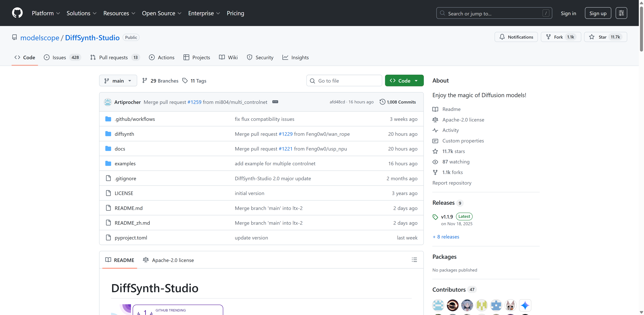
Task: Click the GitHub logo home icon
Action: pos(17,13)
